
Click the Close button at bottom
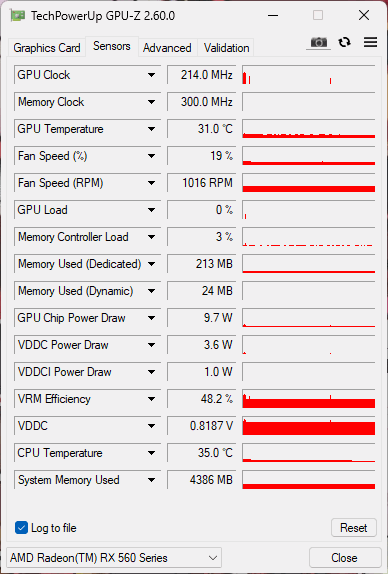(x=344, y=558)
